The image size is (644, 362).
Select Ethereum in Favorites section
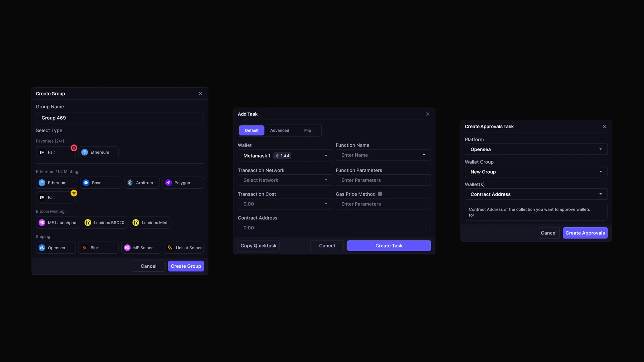coord(98,152)
